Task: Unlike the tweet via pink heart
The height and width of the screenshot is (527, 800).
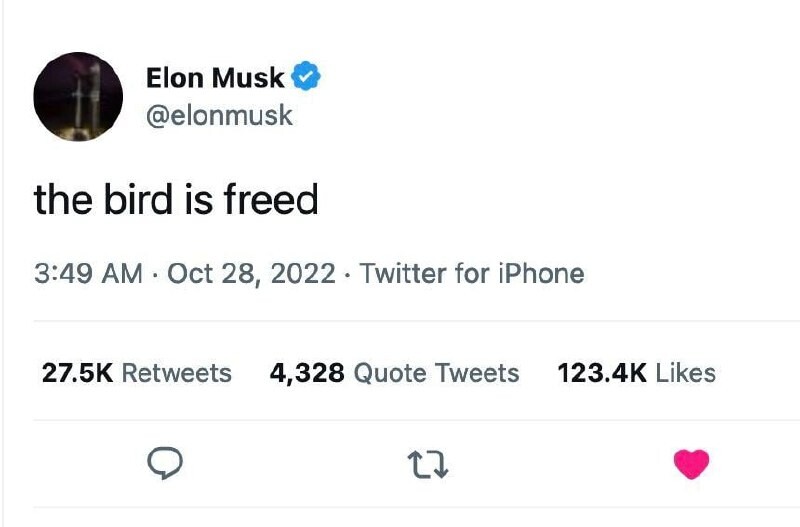Action: click(691, 464)
